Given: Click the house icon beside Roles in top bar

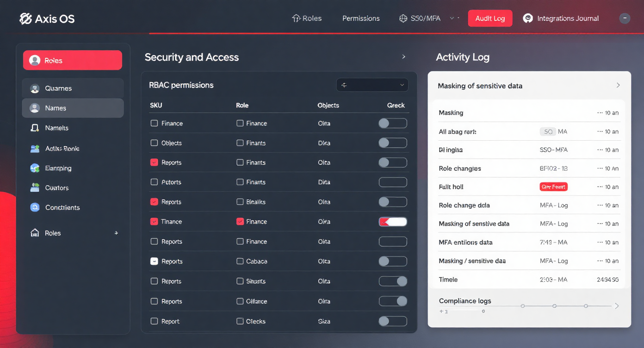Looking at the screenshot, I should [296, 19].
